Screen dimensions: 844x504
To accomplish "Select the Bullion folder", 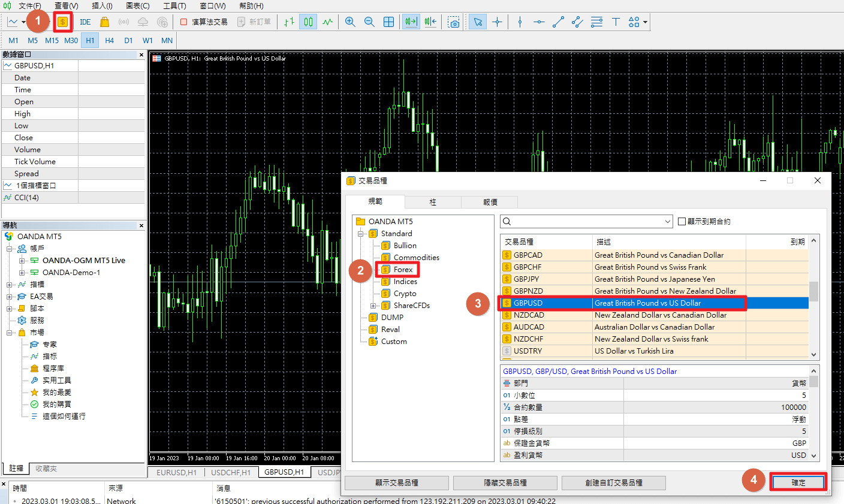I will [405, 246].
